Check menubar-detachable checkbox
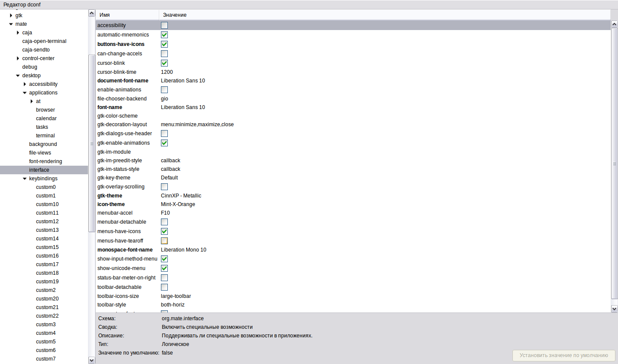The height and width of the screenshot is (364, 618). [x=164, y=222]
